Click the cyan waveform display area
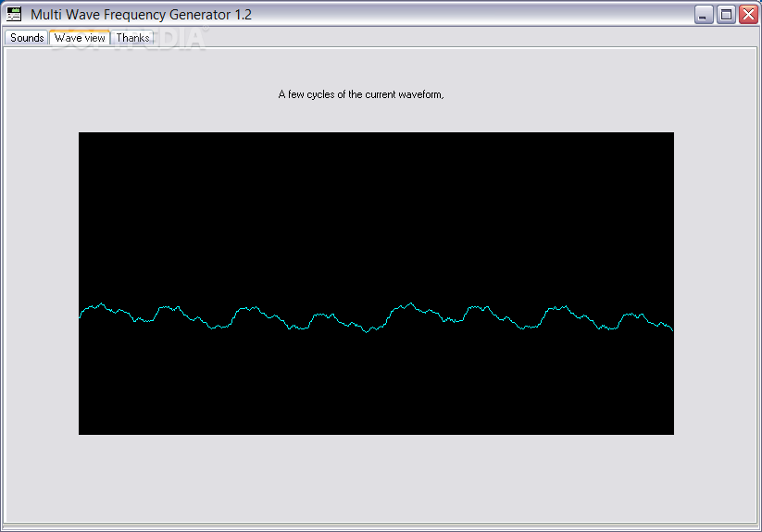Image resolution: width=762 pixels, height=532 pixels. (376, 283)
